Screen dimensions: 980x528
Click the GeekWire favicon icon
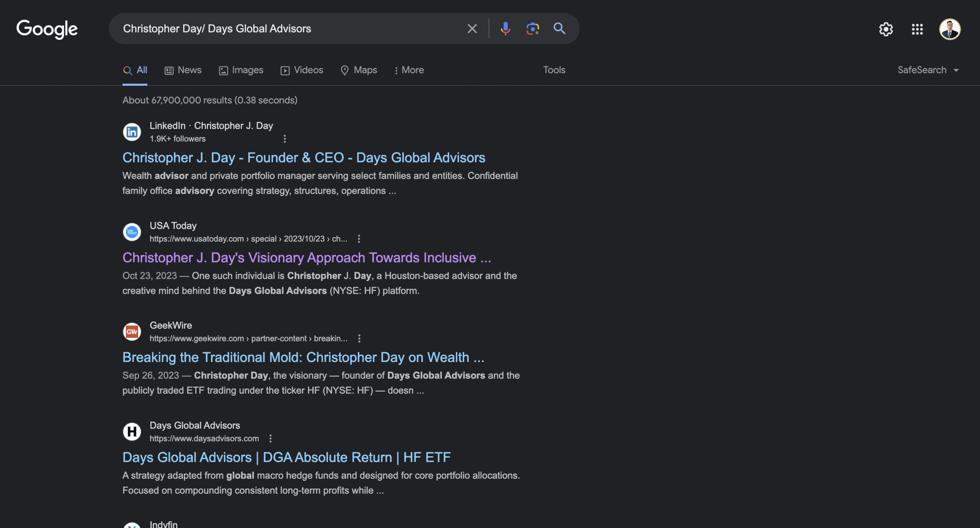tap(132, 331)
